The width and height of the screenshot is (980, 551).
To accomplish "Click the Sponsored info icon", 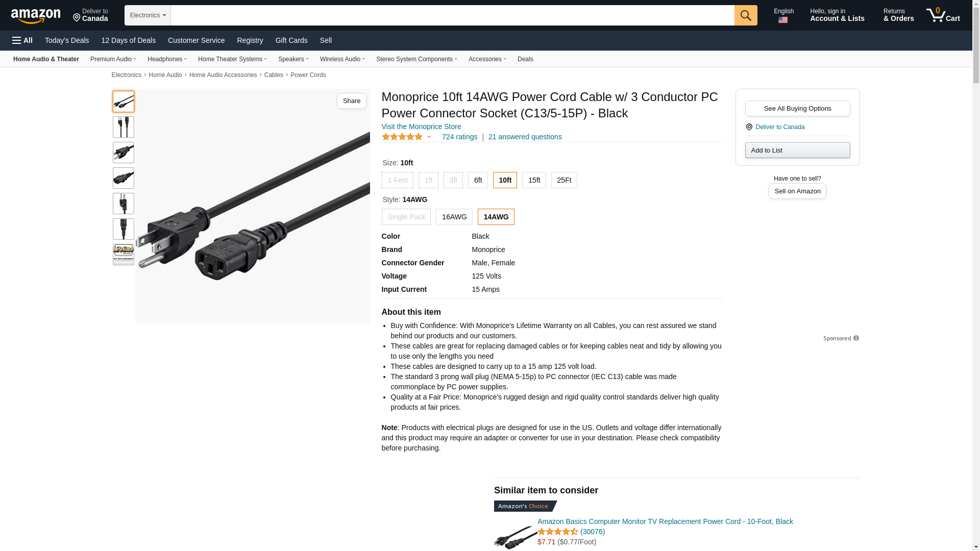I will (856, 338).
